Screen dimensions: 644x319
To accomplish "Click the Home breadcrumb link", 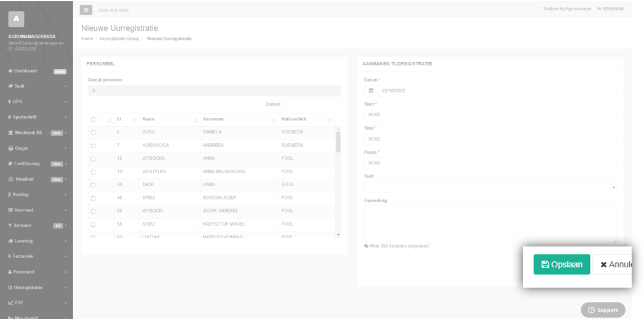I will (87, 39).
